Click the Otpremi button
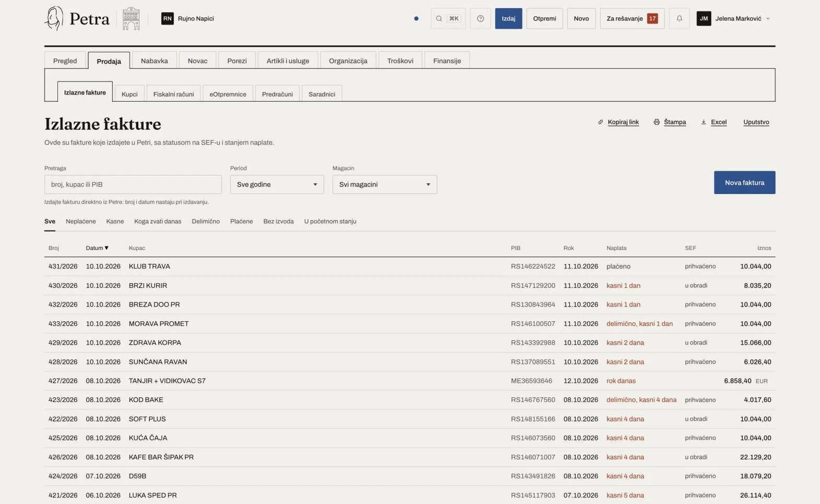The height and width of the screenshot is (504, 820). [544, 18]
